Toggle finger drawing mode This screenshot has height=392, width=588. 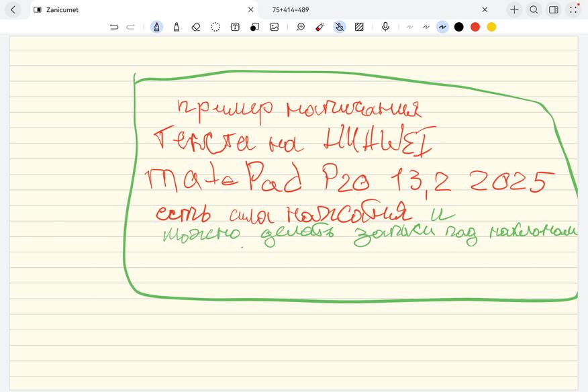click(x=340, y=27)
